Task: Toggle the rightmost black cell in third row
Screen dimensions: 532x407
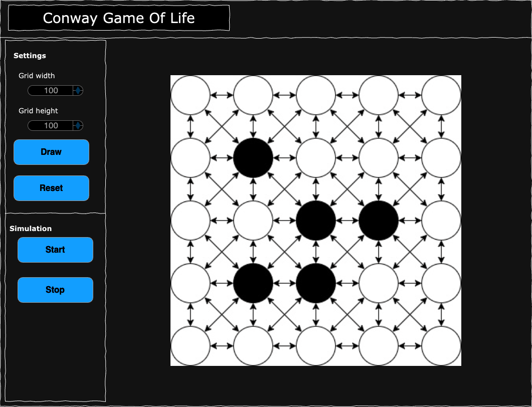Action: point(379,221)
